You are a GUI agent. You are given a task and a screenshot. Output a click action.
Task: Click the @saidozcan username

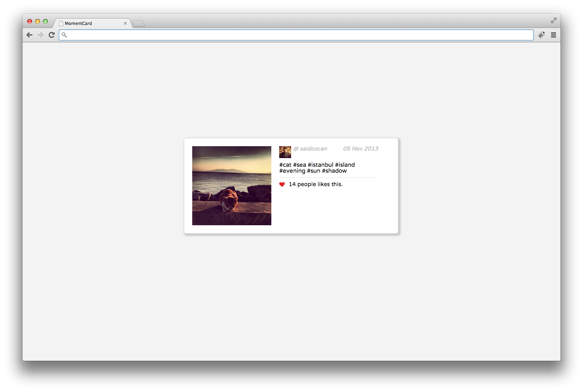[311, 149]
